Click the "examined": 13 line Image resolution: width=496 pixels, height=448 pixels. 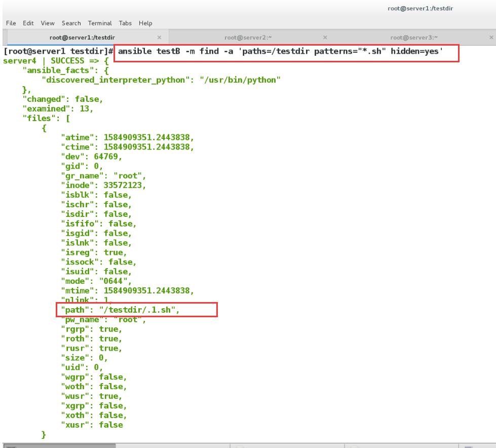58,108
